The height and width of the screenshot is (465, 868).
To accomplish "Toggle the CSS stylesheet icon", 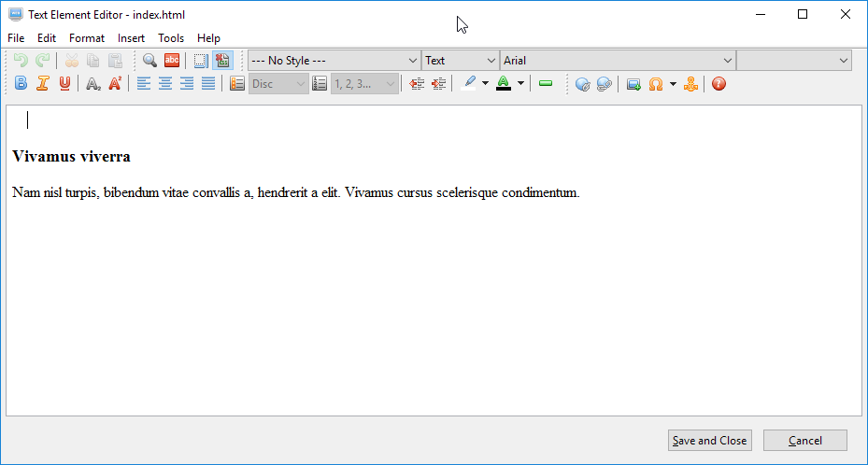I will [222, 61].
